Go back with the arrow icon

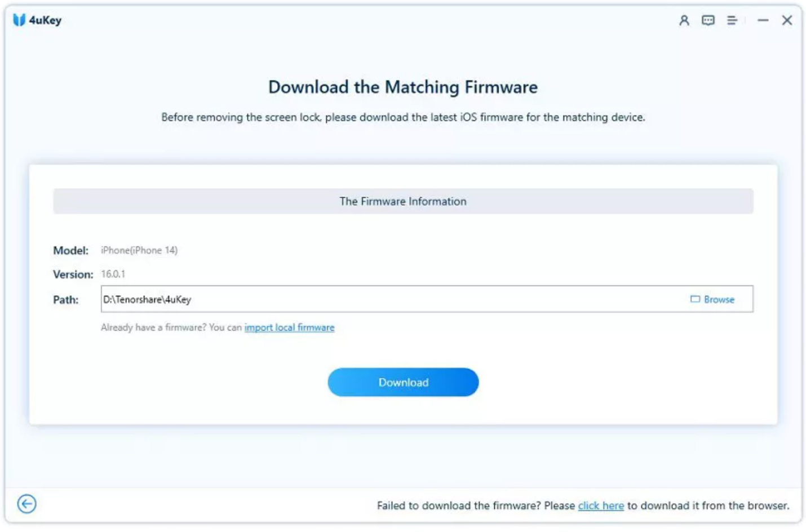click(26, 503)
